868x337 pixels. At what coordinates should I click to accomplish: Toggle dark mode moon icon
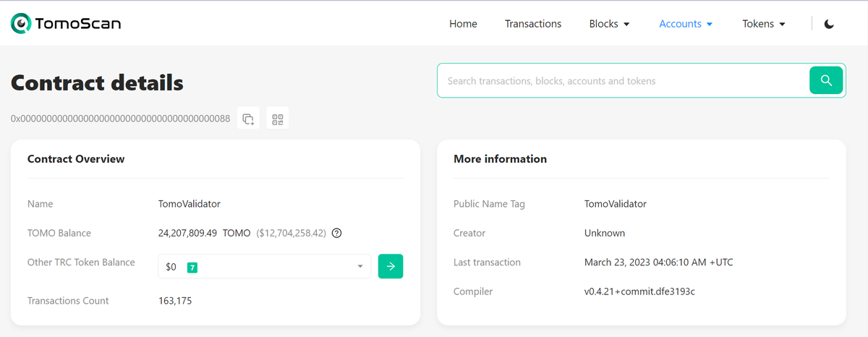click(830, 24)
